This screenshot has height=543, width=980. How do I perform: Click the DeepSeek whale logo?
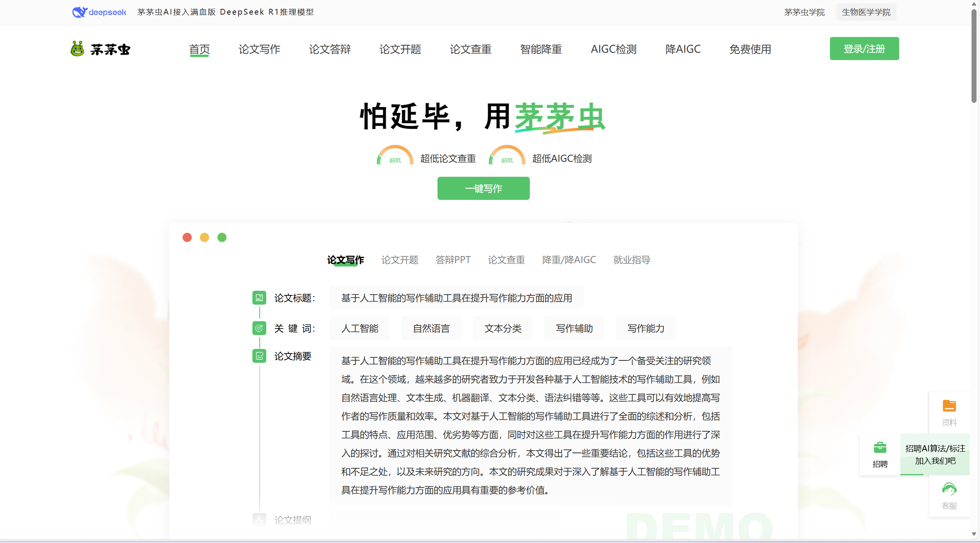pos(80,12)
